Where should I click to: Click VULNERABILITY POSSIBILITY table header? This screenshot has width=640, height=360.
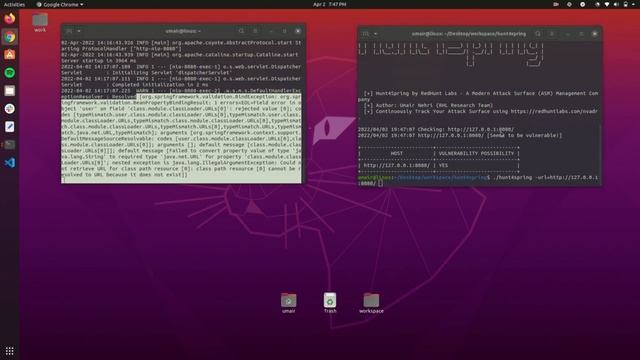pyautogui.click(x=476, y=153)
